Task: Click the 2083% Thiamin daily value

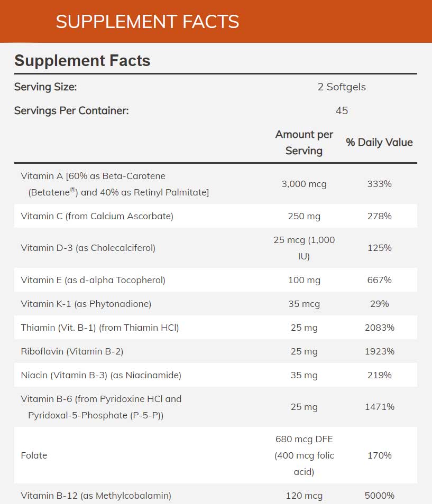Action: 380,328
